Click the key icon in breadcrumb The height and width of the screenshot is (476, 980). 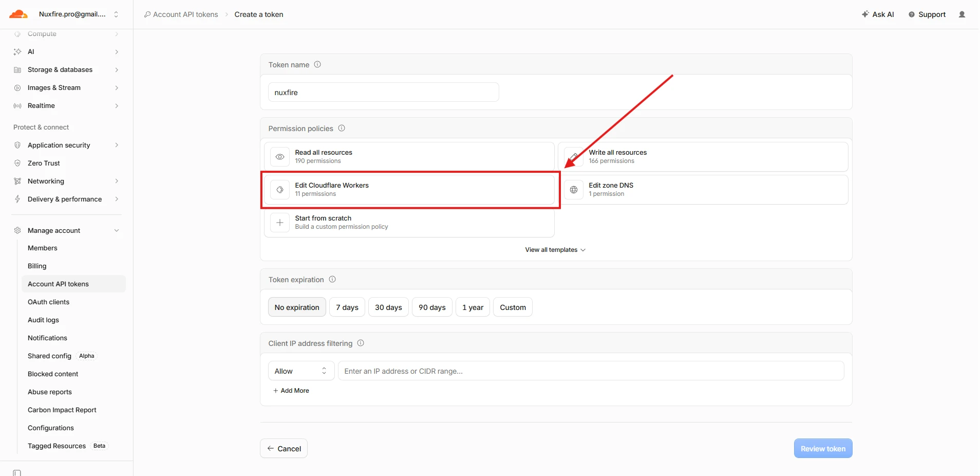click(x=147, y=14)
